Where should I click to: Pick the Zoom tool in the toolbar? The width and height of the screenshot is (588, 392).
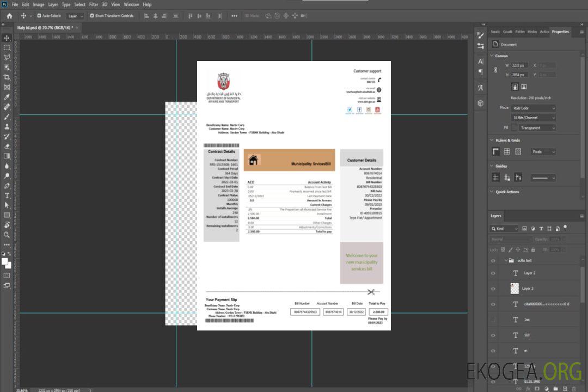click(7, 235)
